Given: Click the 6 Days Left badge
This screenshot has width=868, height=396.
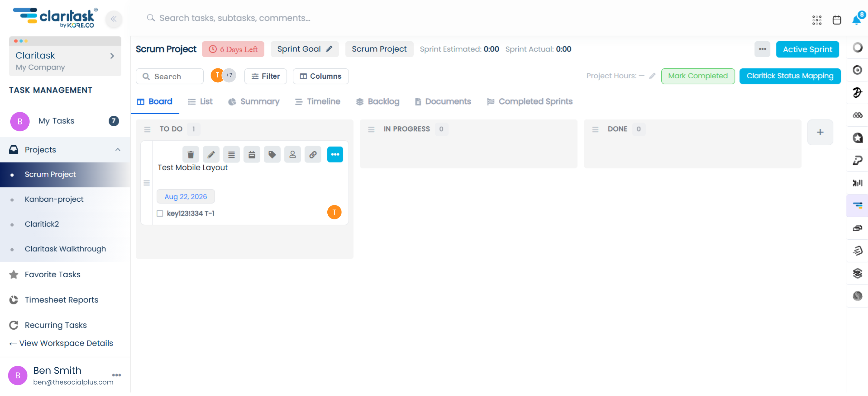Looking at the screenshot, I should click(233, 49).
